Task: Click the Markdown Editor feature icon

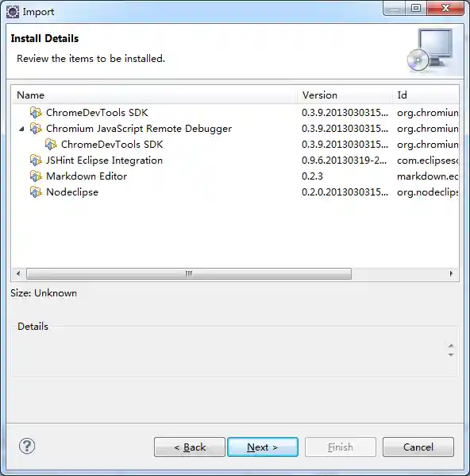Action: 36,176
